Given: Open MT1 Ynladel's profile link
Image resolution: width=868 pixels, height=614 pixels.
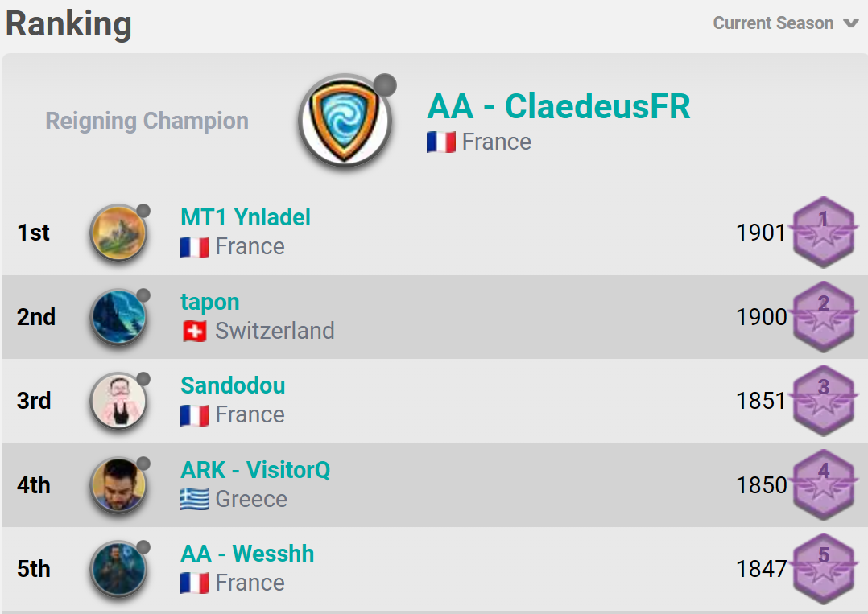Looking at the screenshot, I should click(x=245, y=217).
